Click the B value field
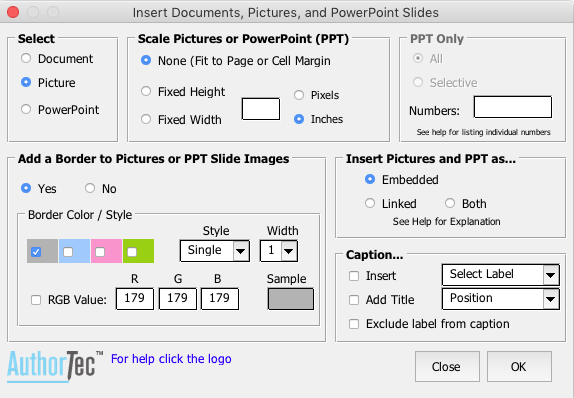 point(220,299)
